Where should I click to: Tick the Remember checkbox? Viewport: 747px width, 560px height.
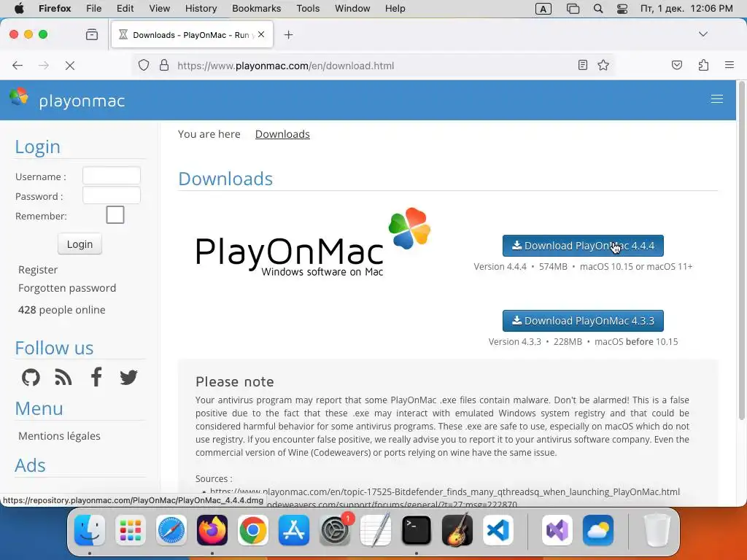(x=115, y=215)
